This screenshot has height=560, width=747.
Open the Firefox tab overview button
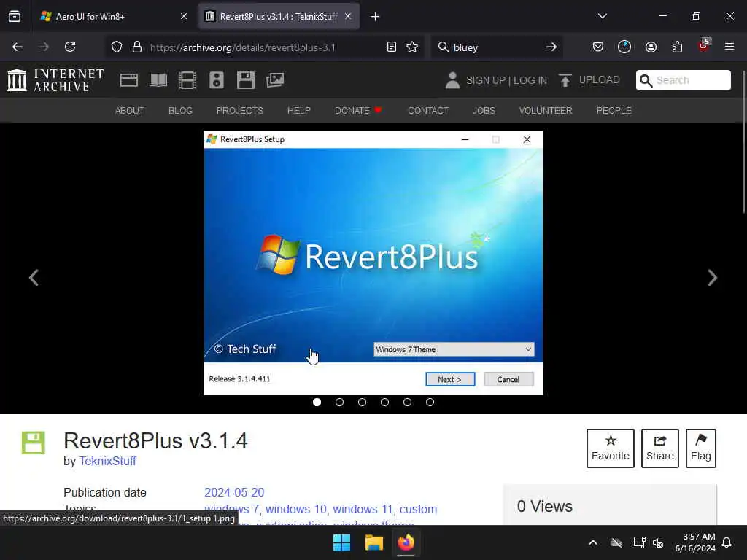(15, 17)
